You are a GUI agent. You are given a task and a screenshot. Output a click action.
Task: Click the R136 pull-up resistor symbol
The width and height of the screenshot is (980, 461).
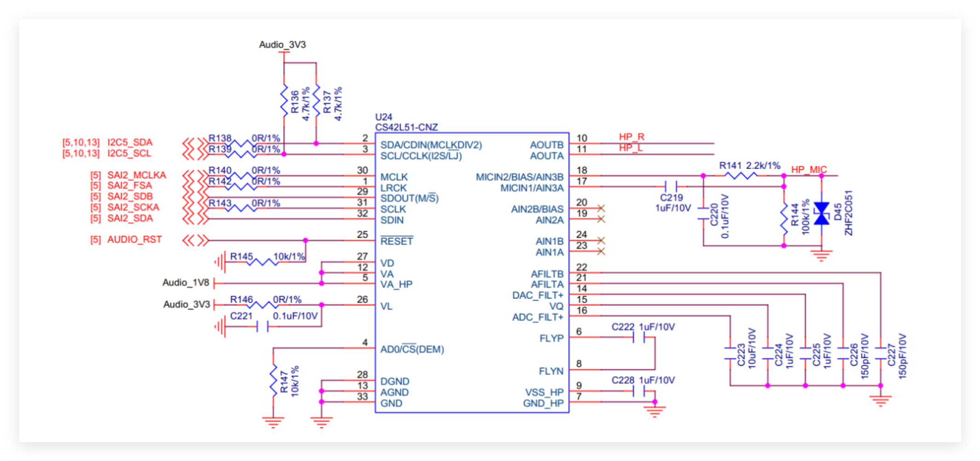click(x=284, y=100)
